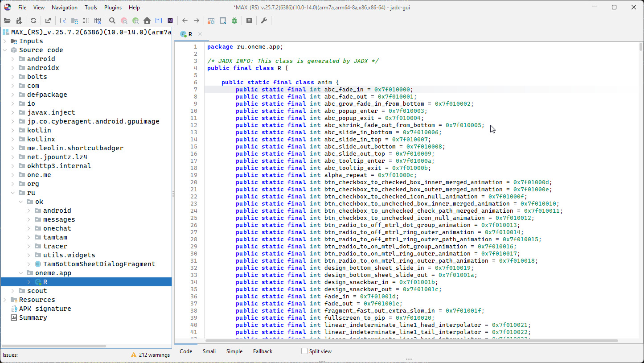
Task: Start the debugger with green bug icon
Action: click(x=234, y=21)
